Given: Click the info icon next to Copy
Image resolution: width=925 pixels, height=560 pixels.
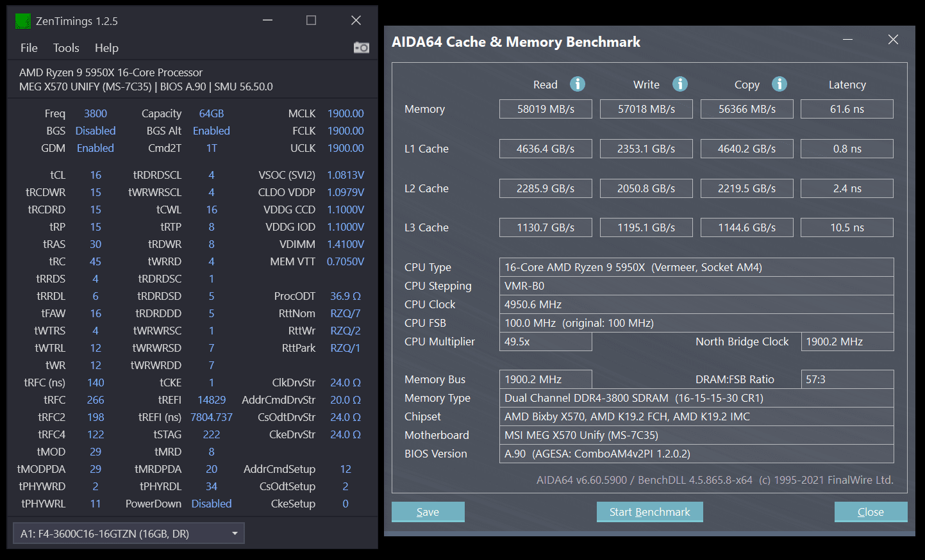Looking at the screenshot, I should point(779,84).
